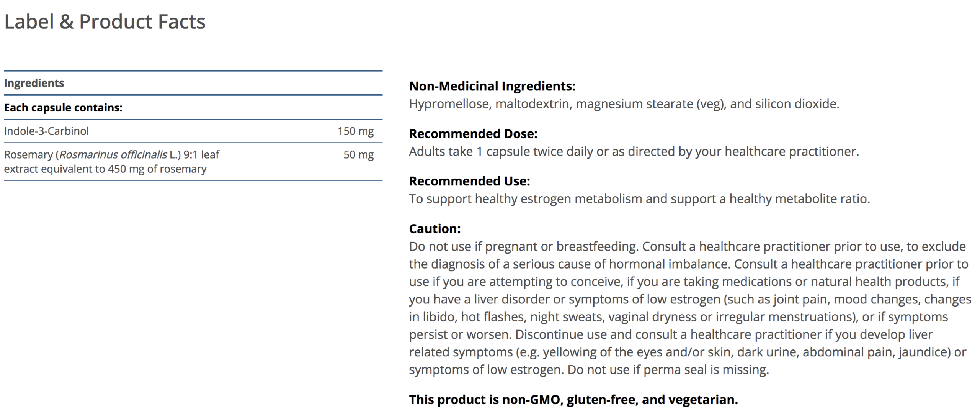Viewport: 980px width, 418px height.
Task: Click the "Label & Product Facts" heading
Action: 105,22
